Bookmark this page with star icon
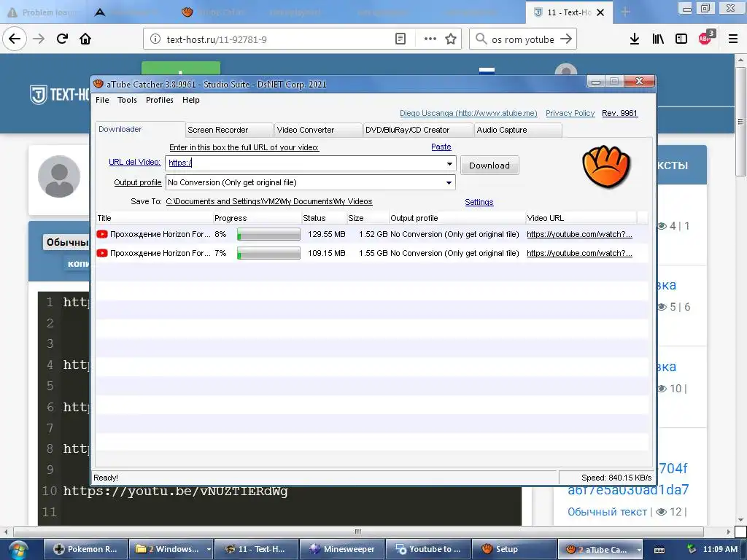 tap(451, 39)
